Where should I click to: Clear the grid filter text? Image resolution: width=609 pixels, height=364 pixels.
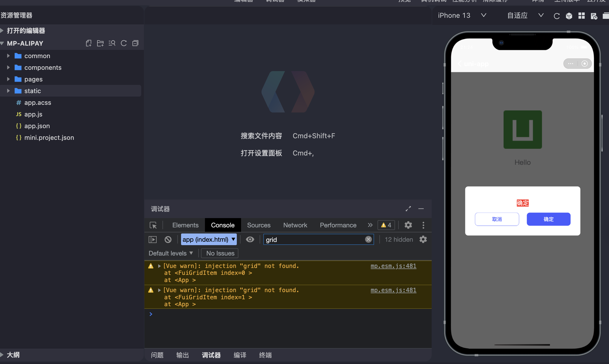(368, 240)
